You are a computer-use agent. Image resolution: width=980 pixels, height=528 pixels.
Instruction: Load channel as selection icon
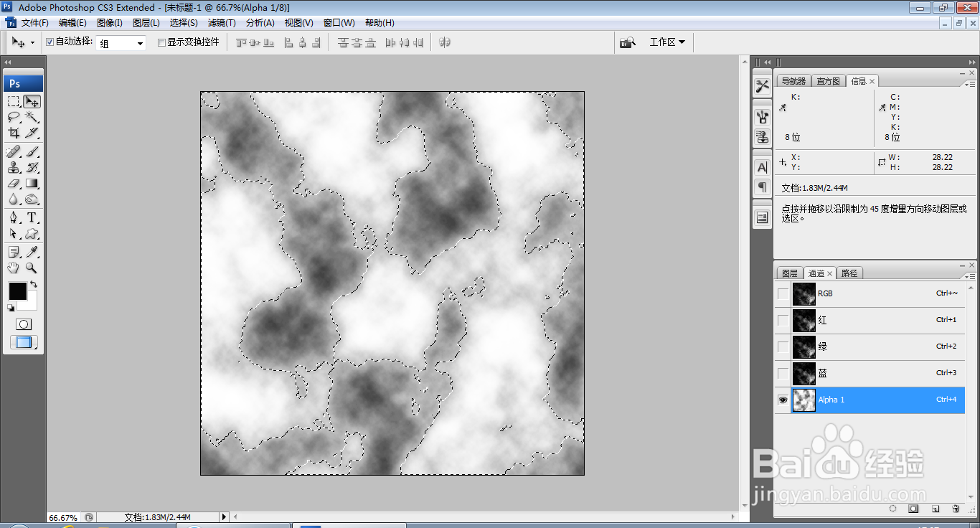[893, 509]
